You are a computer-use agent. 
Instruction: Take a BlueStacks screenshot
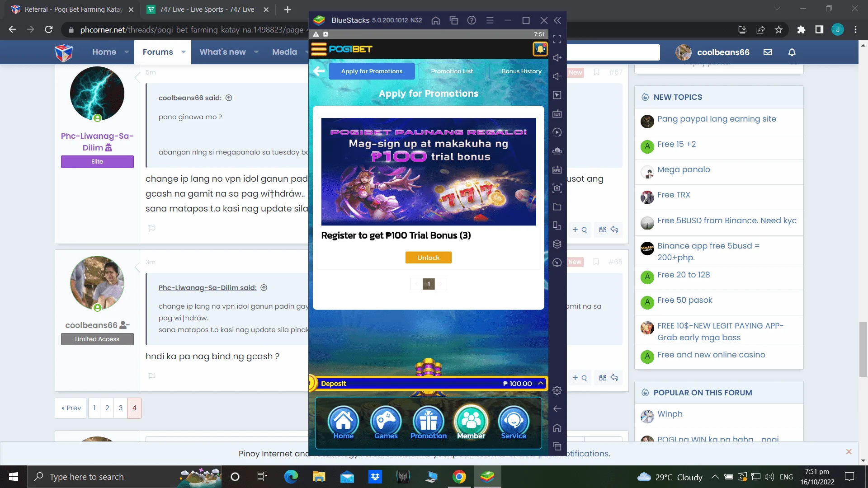coord(557,188)
